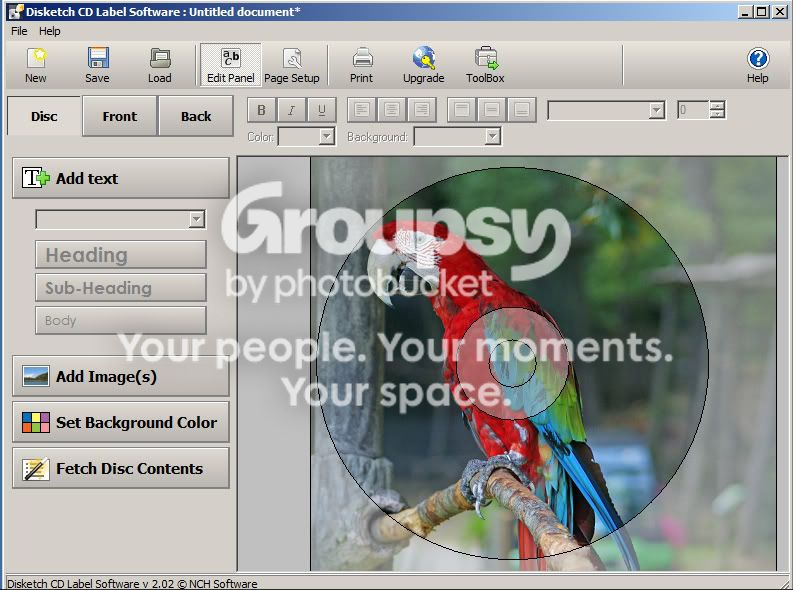
Task: Align text to bottom vertically
Action: [x=521, y=110]
